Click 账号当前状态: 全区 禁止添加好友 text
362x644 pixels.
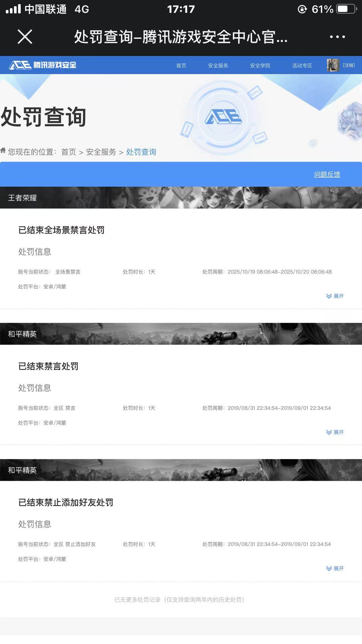[x=57, y=544]
